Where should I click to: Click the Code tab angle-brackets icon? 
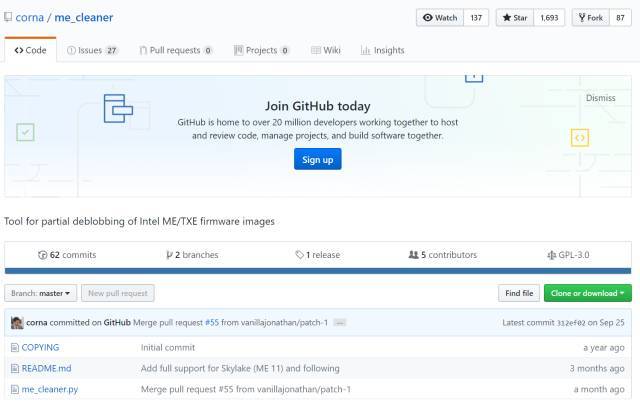(x=19, y=50)
